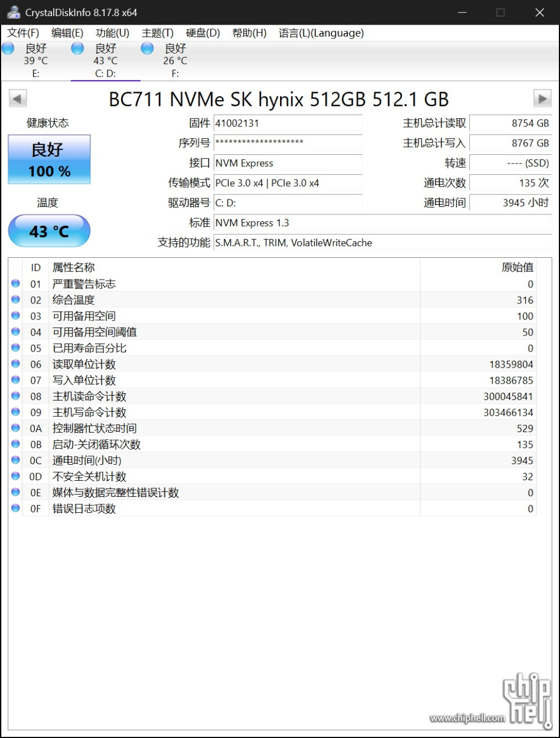This screenshot has height=738, width=560.
Task: Open the 帮助(H) menu
Action: 249,33
